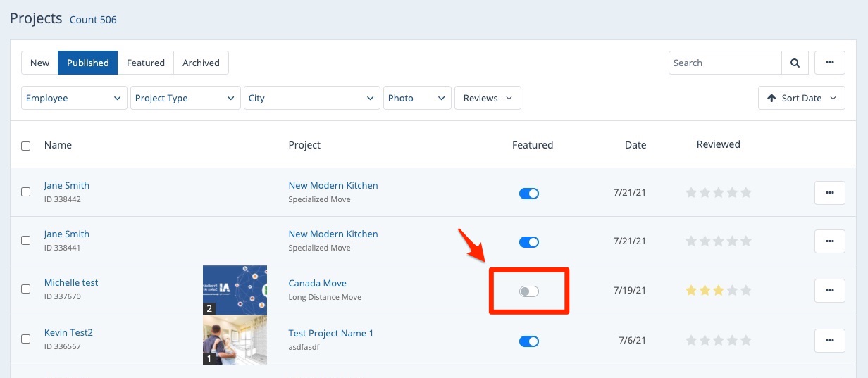Open ellipsis menu for Kevin Test2 row
Screen dimensions: 868x378
click(x=830, y=341)
